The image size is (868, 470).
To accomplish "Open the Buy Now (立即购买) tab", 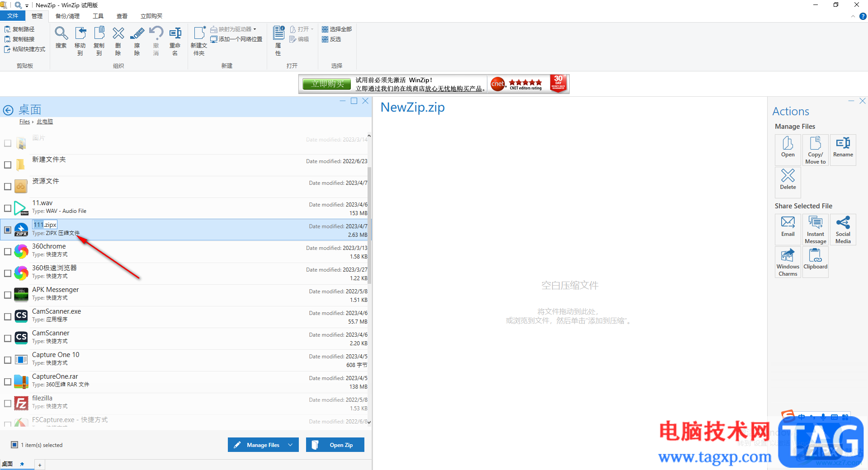I will click(x=151, y=16).
